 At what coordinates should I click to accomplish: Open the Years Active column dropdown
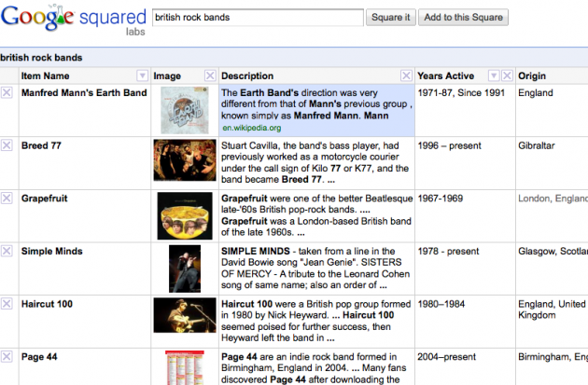494,76
